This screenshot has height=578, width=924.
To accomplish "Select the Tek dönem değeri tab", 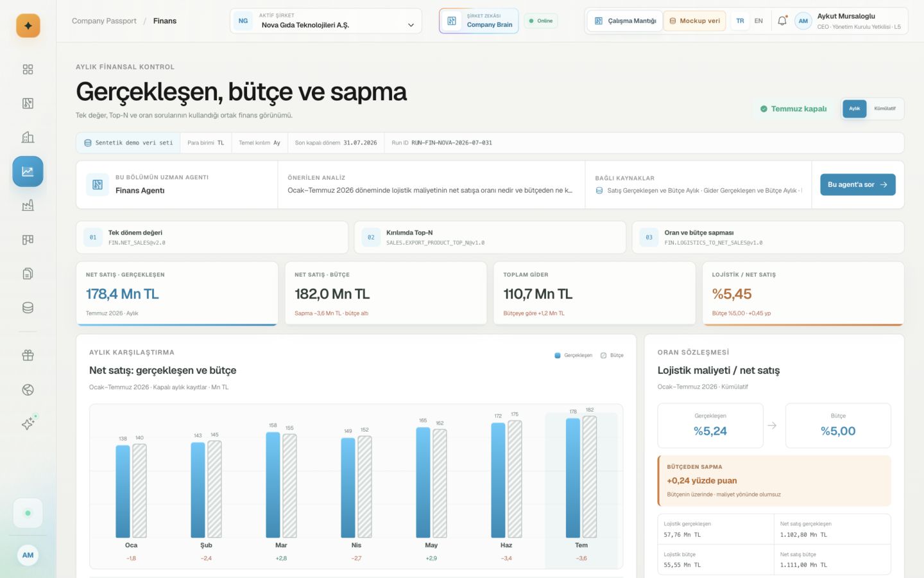I will coord(212,238).
